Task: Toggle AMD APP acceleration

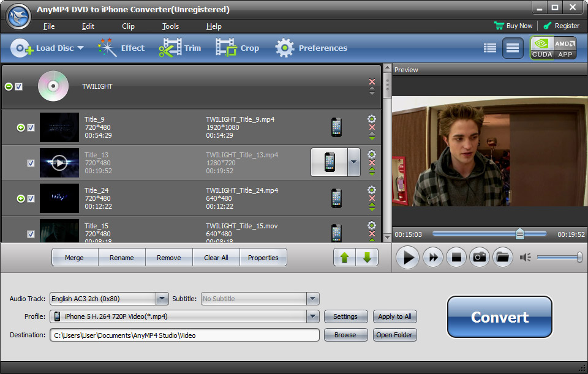Action: click(565, 48)
